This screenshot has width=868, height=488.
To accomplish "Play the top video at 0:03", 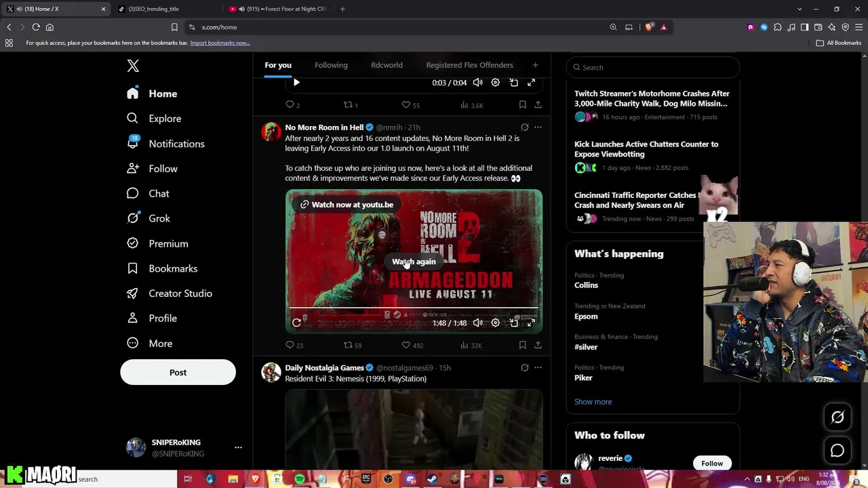I will (x=296, y=83).
